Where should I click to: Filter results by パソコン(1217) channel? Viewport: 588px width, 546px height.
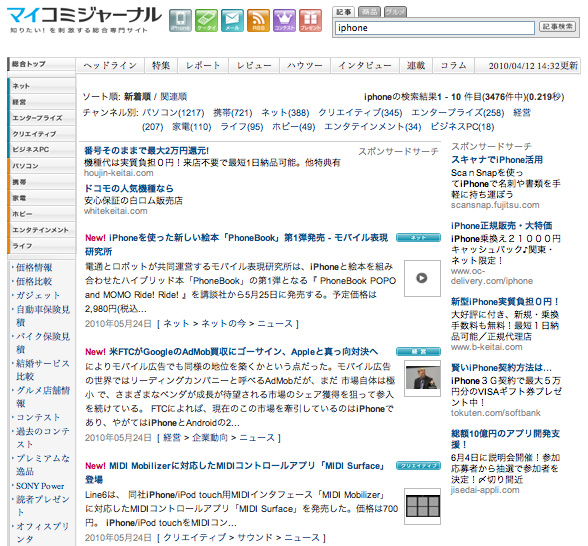[x=173, y=112]
